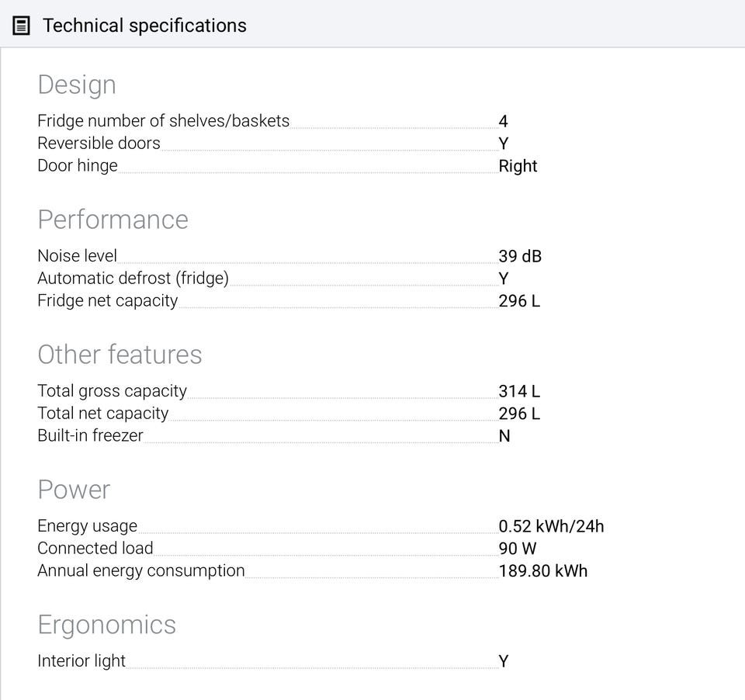Click the Door hinge value Right

[518, 166]
